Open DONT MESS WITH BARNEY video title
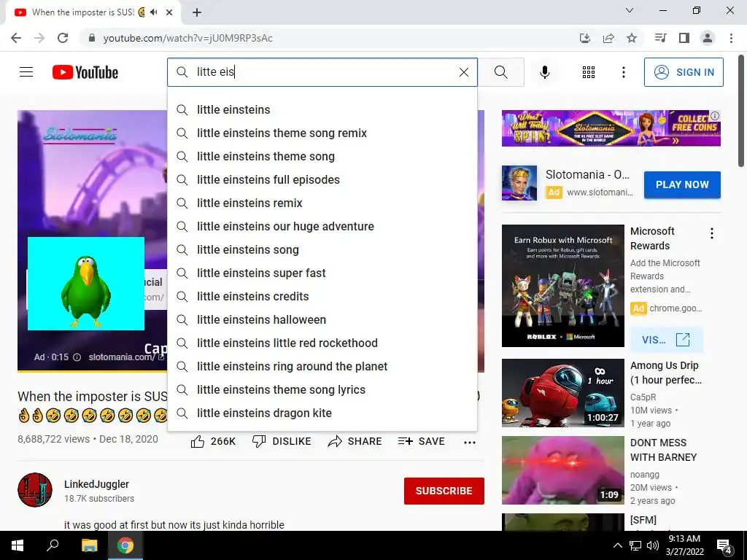The height and width of the screenshot is (560, 747). point(663,450)
